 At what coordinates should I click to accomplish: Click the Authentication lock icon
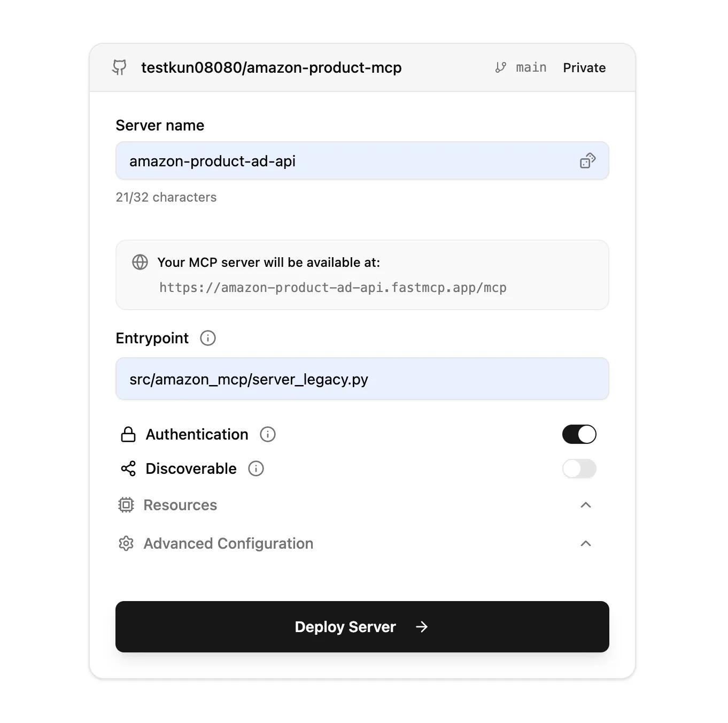[x=128, y=434]
